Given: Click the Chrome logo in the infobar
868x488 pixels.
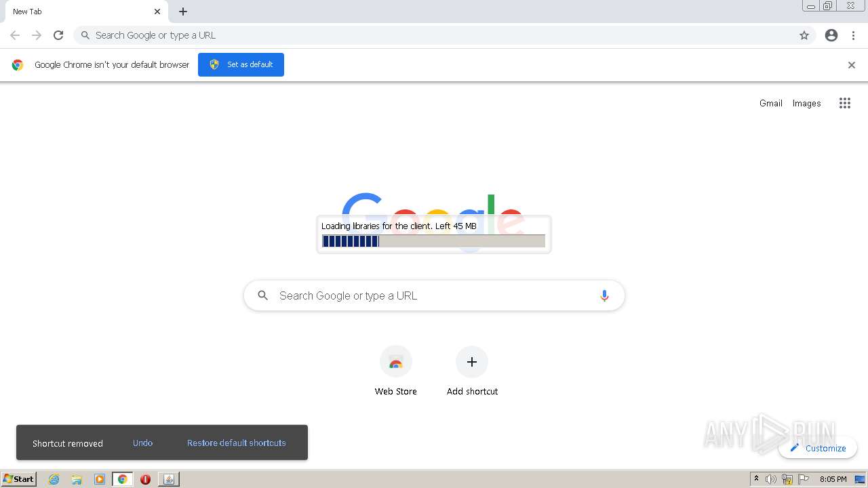Looking at the screenshot, I should point(18,65).
